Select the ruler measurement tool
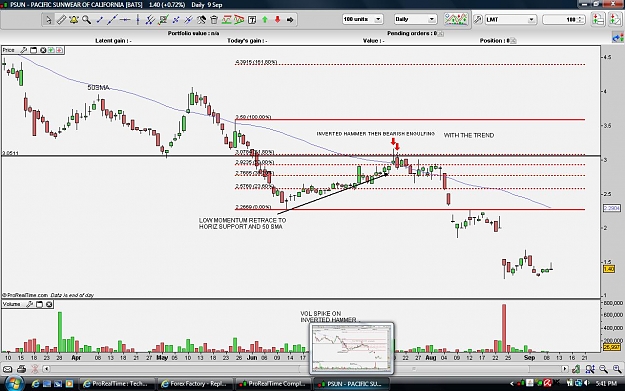This screenshot has width=625, height=391. [61, 20]
